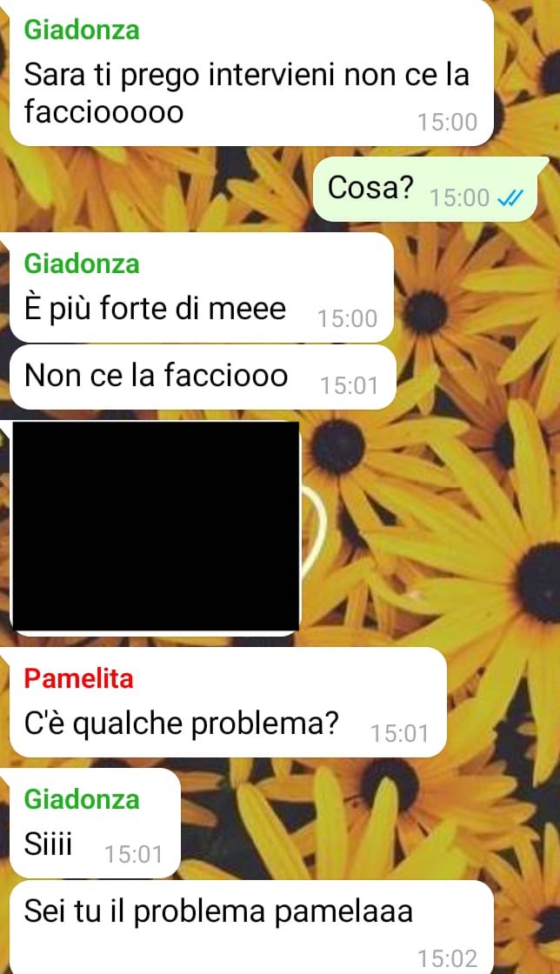This screenshot has height=974, width=560.
Task: Tap the 15:00 timestamp next to 'Cosa?'
Action: [x=460, y=198]
